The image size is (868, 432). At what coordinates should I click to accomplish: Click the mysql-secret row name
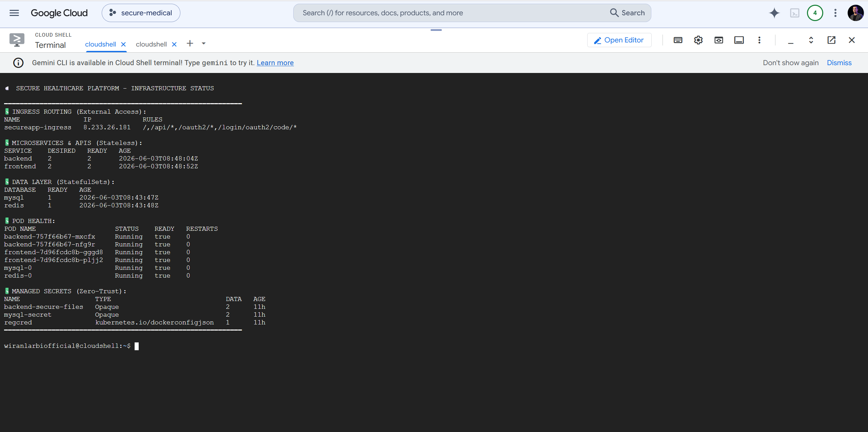[x=28, y=315]
